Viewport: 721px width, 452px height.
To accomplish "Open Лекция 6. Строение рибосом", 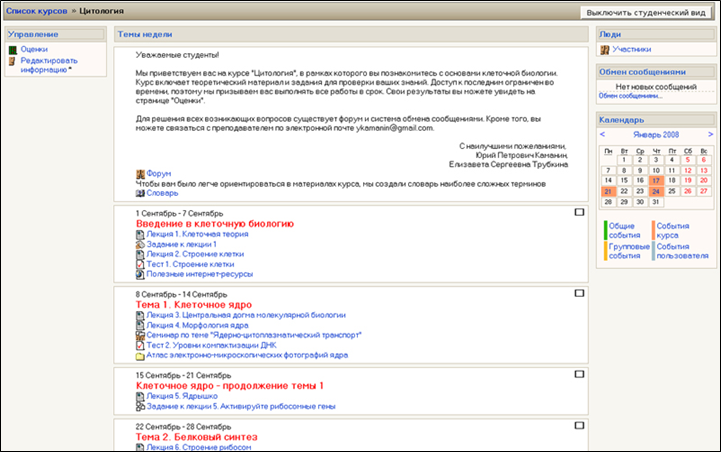I will (x=199, y=447).
